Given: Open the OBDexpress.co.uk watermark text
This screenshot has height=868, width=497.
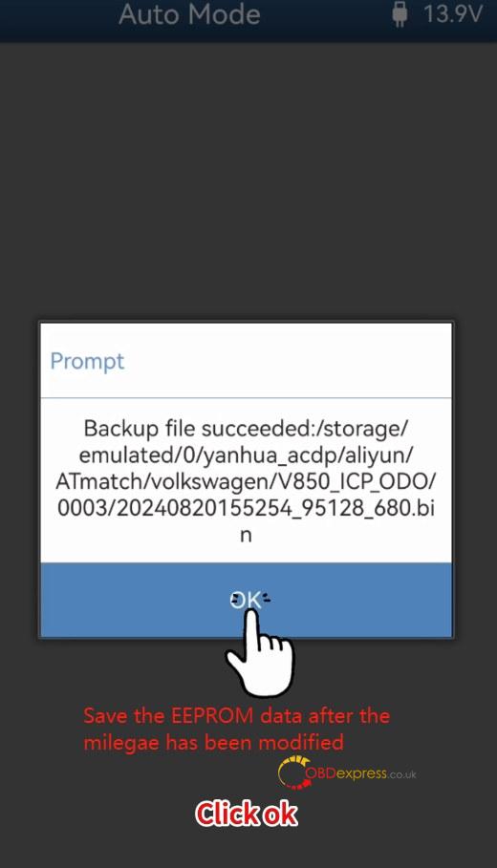Looking at the screenshot, I should (360, 773).
